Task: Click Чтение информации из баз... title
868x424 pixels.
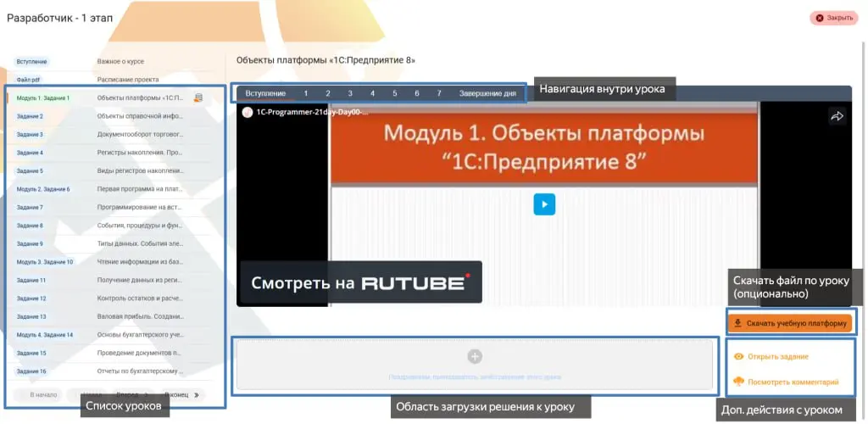Action: click(x=140, y=262)
